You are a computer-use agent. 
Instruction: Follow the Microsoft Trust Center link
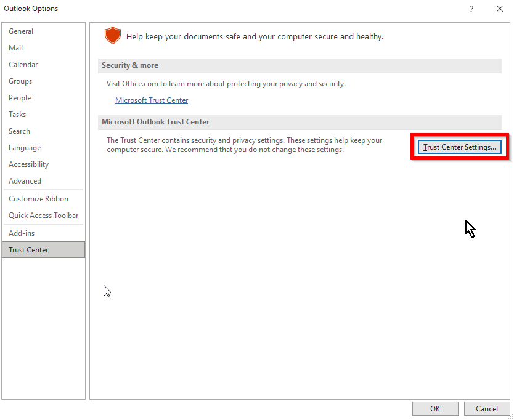(152, 100)
